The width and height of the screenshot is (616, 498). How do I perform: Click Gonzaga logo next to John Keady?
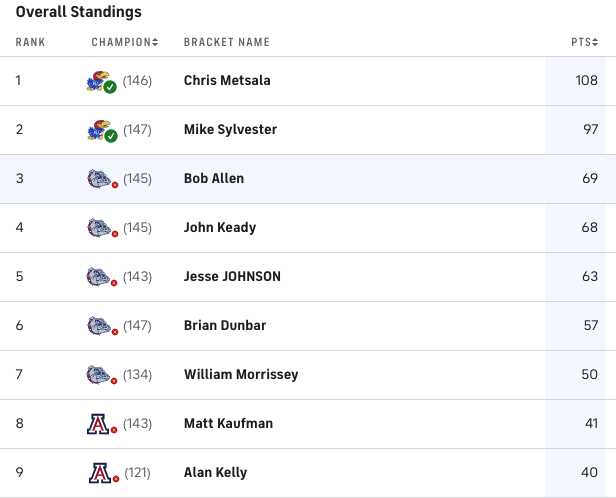click(x=99, y=228)
